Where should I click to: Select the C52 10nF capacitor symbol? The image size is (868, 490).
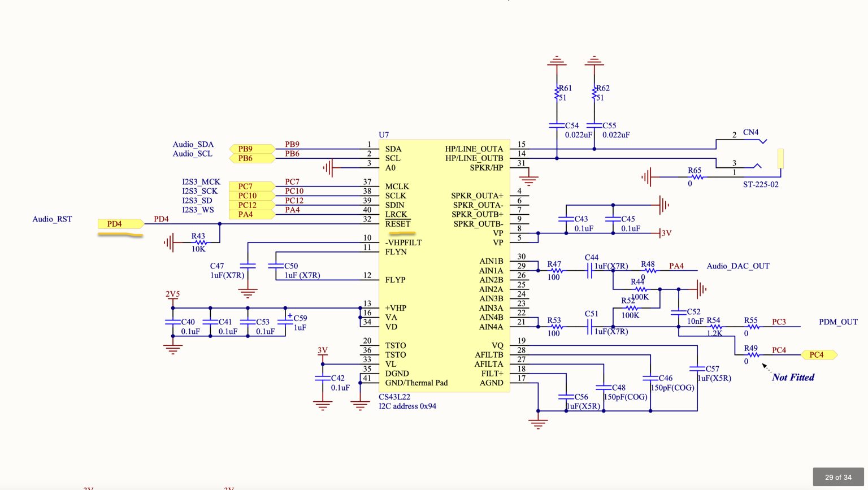click(678, 313)
